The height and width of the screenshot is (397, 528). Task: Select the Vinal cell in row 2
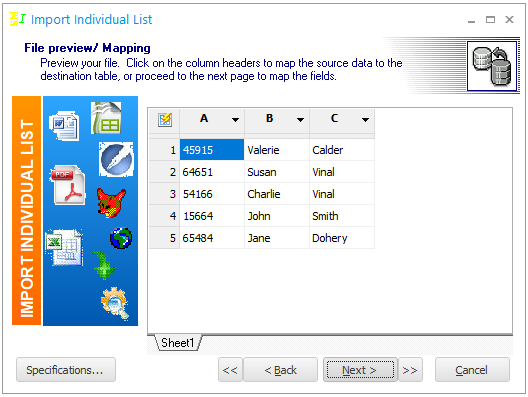(342, 172)
